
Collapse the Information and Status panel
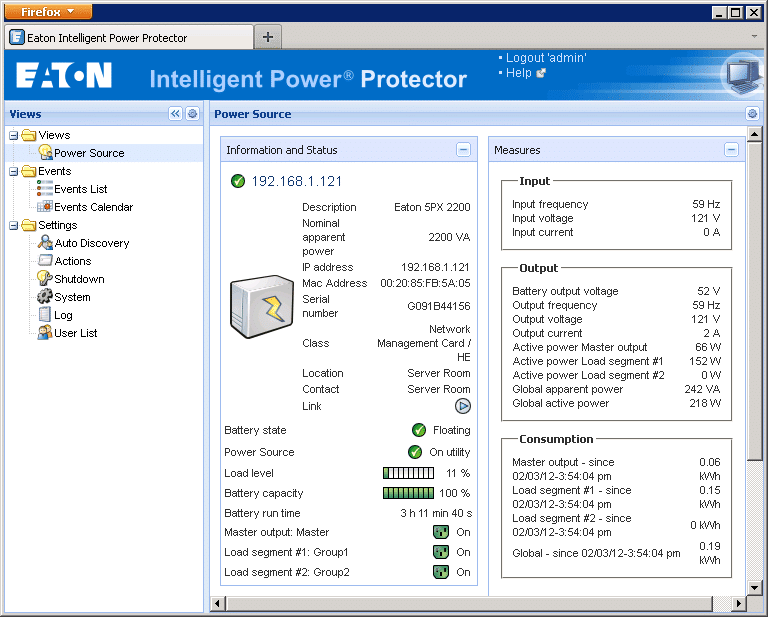coord(463,149)
